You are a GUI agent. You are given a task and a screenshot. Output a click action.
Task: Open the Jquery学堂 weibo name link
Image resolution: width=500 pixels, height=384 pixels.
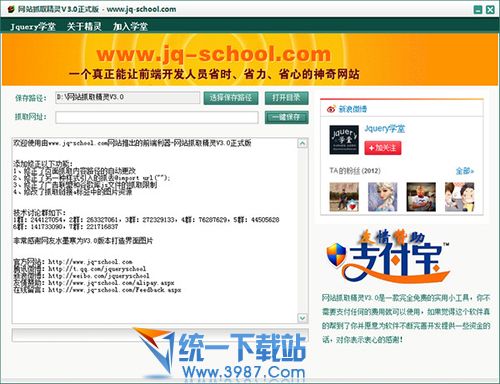pos(385,129)
